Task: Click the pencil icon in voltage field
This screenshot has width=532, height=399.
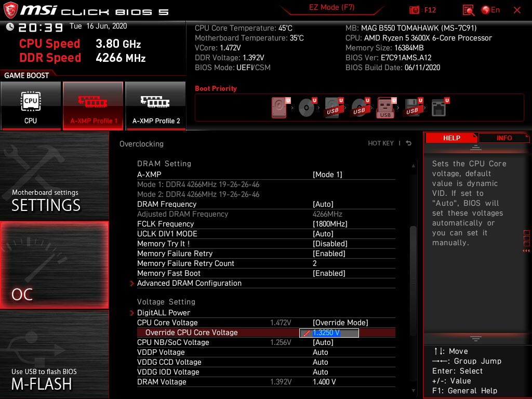Action: [x=307, y=333]
